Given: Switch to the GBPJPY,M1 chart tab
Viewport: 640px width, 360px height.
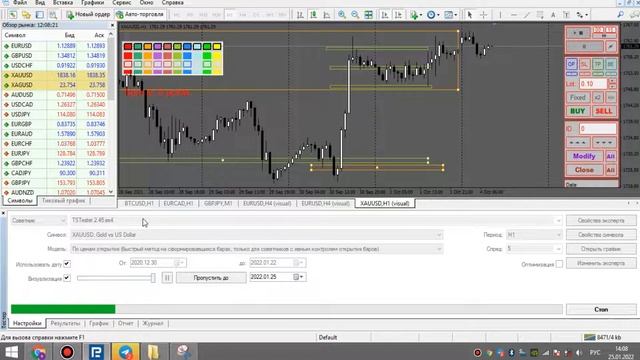Looking at the screenshot, I should pyautogui.click(x=218, y=203).
